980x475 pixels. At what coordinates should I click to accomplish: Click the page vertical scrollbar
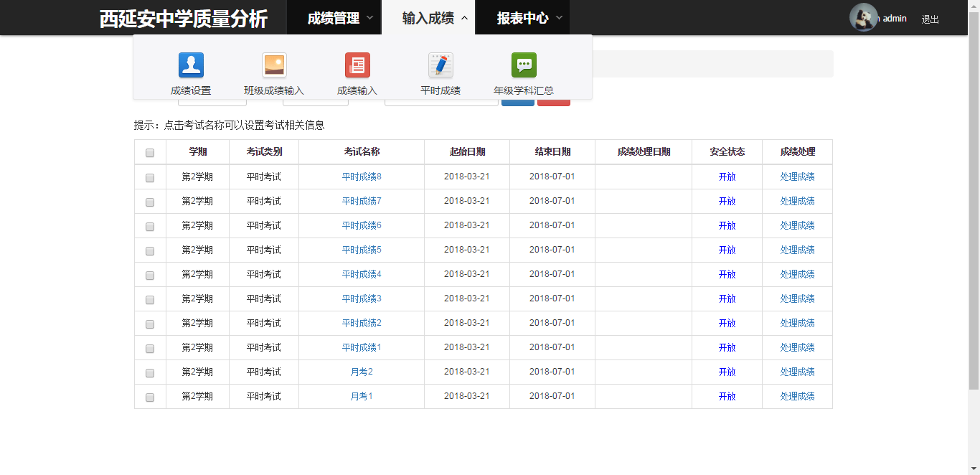(x=974, y=215)
